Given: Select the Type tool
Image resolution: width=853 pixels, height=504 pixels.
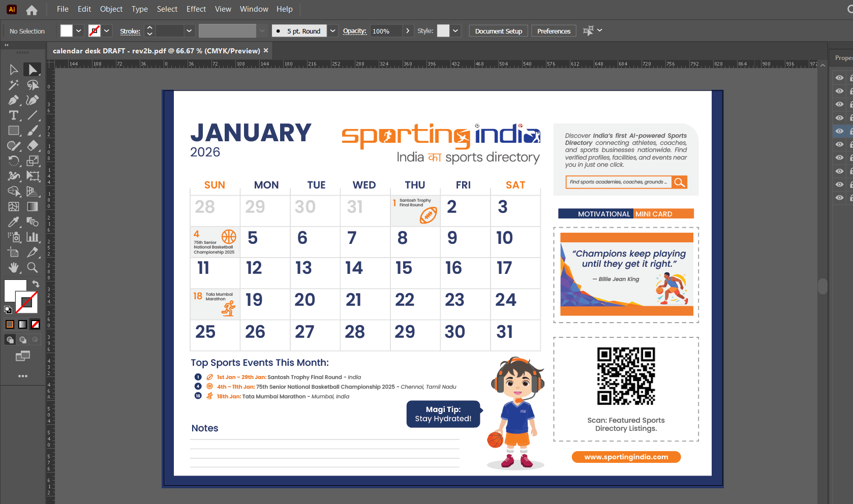Looking at the screenshot, I should coord(14,115).
